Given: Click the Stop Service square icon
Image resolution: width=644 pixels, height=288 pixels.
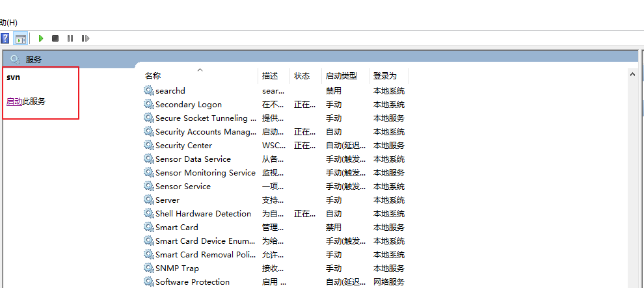Looking at the screenshot, I should pos(55,38).
